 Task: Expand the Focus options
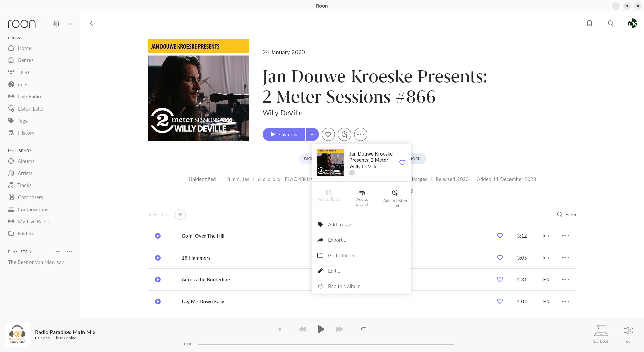(157, 215)
